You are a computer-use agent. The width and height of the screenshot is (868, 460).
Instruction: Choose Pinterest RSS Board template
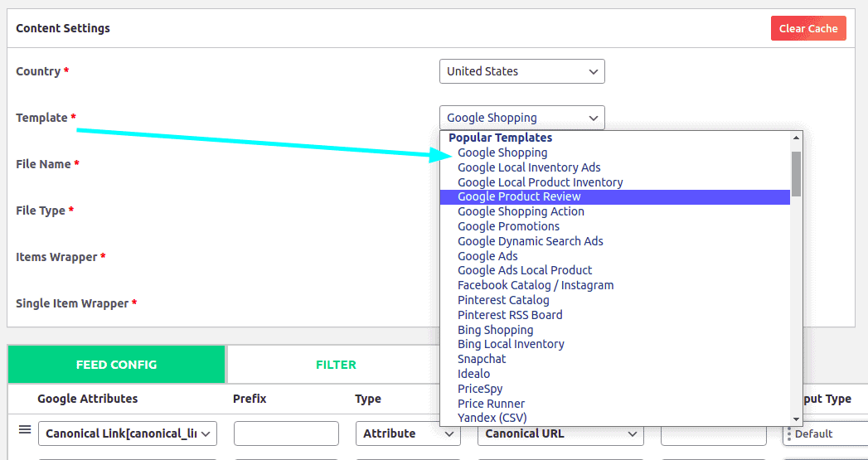614,315
